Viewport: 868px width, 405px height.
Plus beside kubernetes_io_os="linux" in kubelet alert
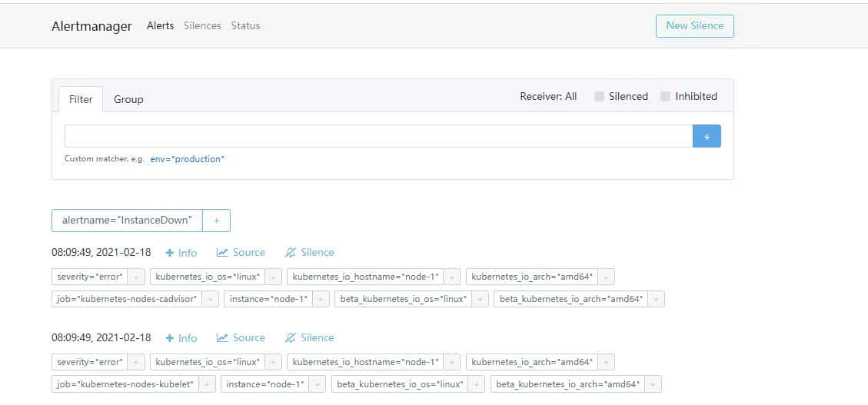(274, 362)
